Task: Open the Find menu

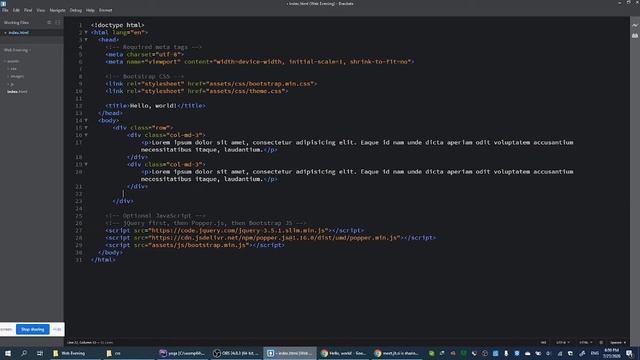Action: click(x=28, y=10)
